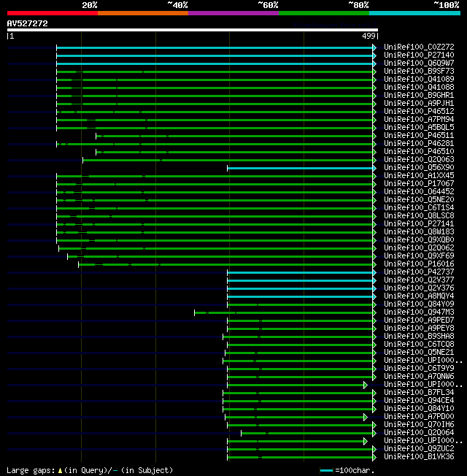Pick hit UniRef100_C6T9Y9
This screenshot has width=467, height=476.
click(419, 369)
